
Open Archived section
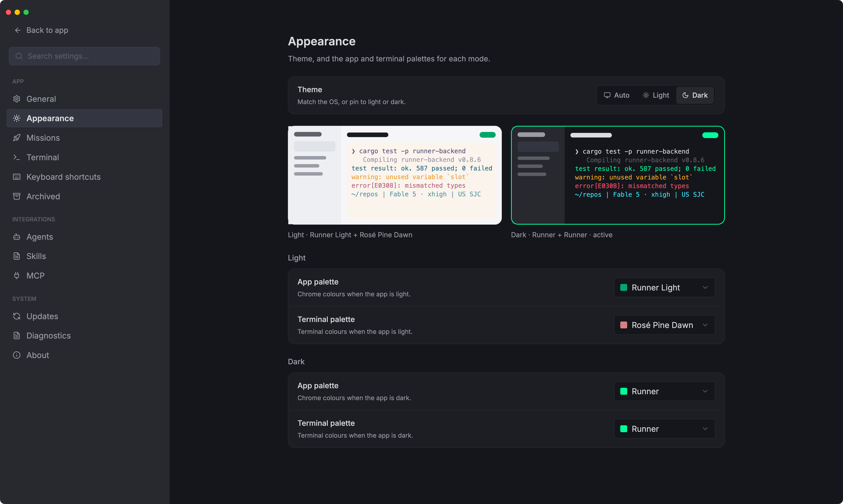point(84,196)
